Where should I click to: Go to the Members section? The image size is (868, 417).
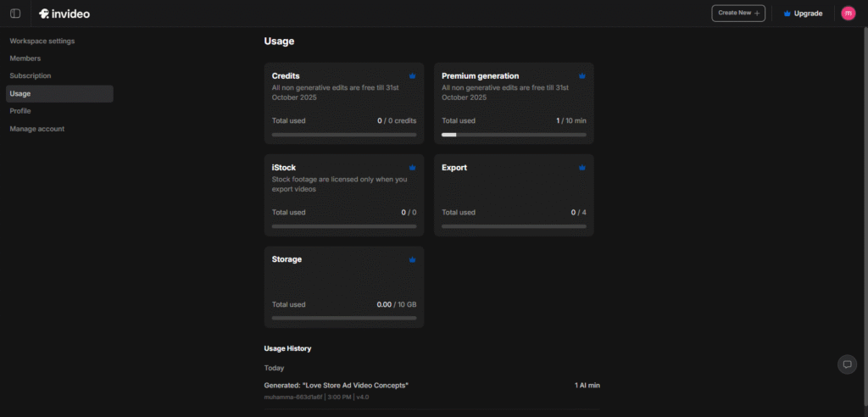click(x=25, y=58)
